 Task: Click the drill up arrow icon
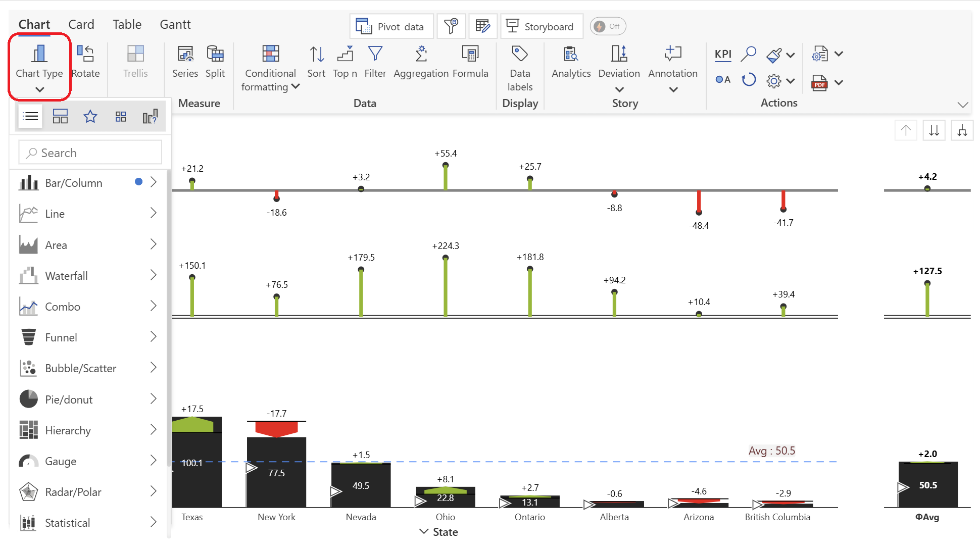(906, 130)
